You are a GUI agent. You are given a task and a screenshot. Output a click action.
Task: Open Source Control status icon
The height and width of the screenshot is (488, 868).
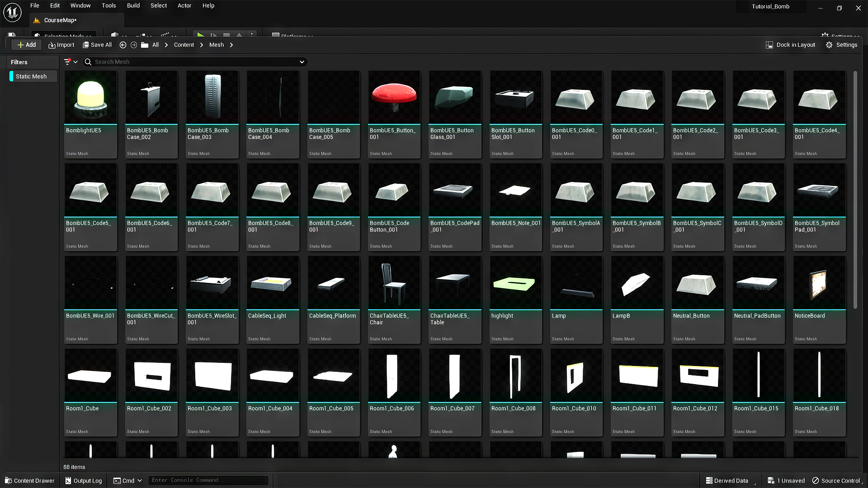click(x=816, y=480)
